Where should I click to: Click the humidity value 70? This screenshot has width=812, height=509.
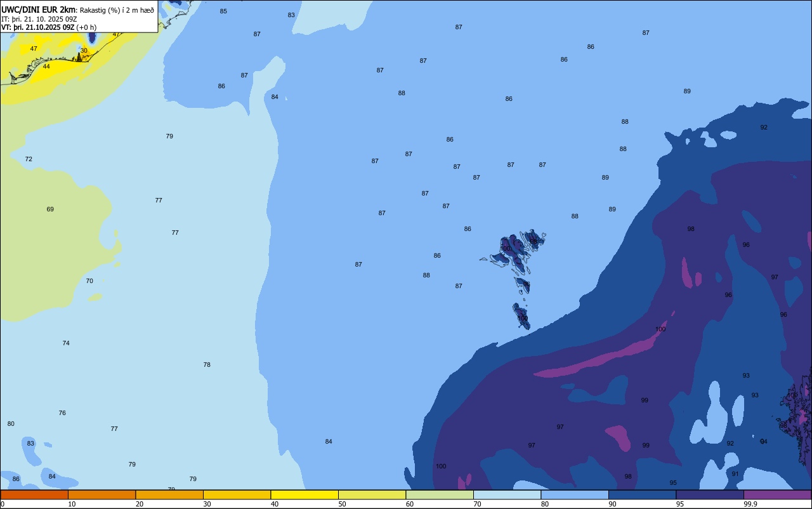(89, 281)
